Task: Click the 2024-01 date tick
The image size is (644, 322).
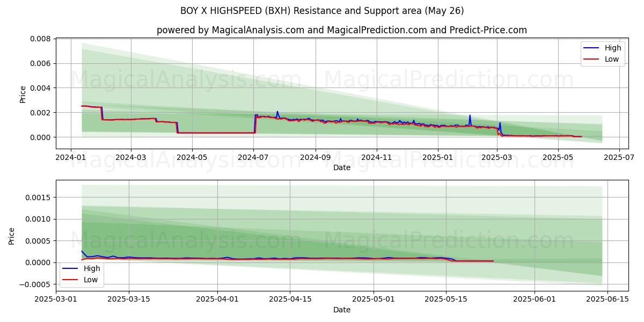Action: coord(71,158)
